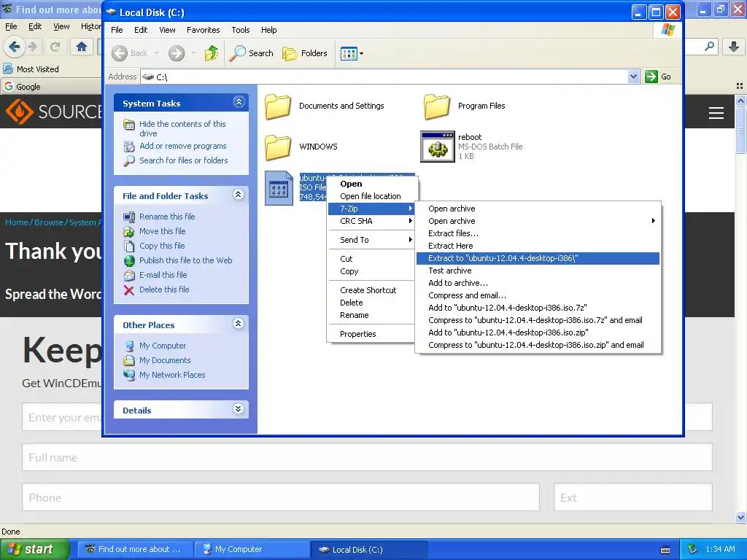Choose Cut in the context menu
The width and height of the screenshot is (747, 560).
click(371, 259)
